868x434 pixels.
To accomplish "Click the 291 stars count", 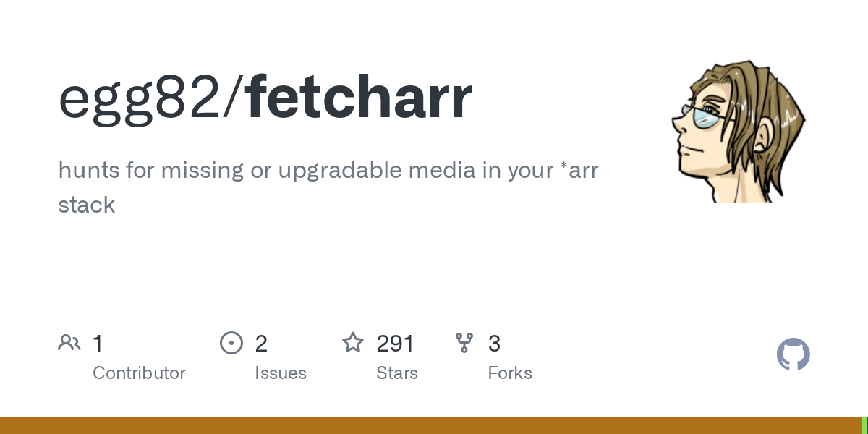I will [395, 344].
